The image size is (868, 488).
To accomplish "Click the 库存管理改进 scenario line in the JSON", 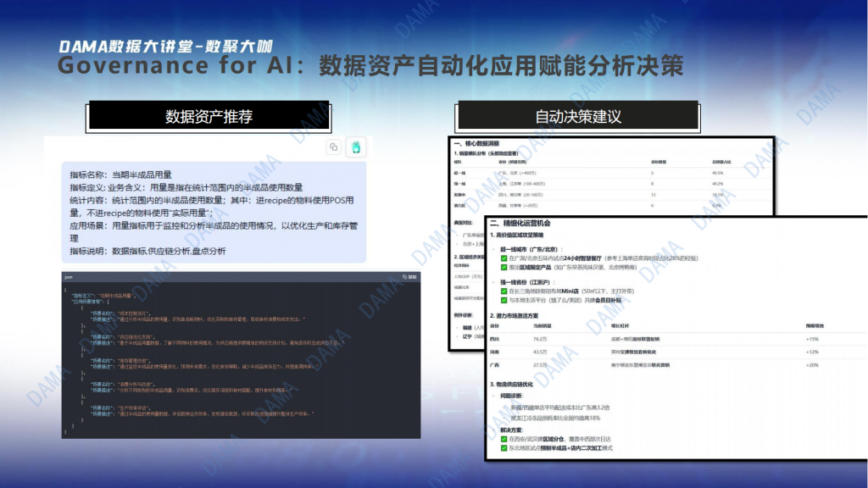I will click(x=120, y=360).
